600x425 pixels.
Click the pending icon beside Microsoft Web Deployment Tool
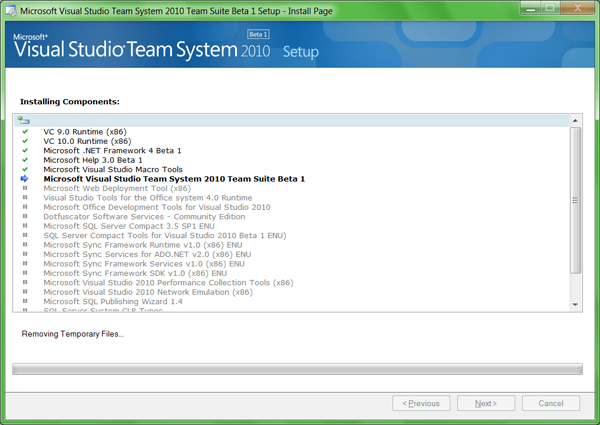pos(25,188)
